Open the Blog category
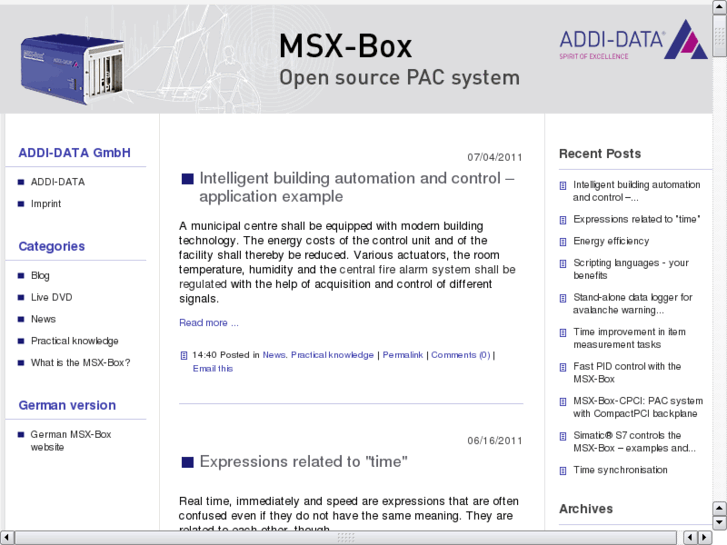This screenshot has width=727, height=545. (x=40, y=276)
